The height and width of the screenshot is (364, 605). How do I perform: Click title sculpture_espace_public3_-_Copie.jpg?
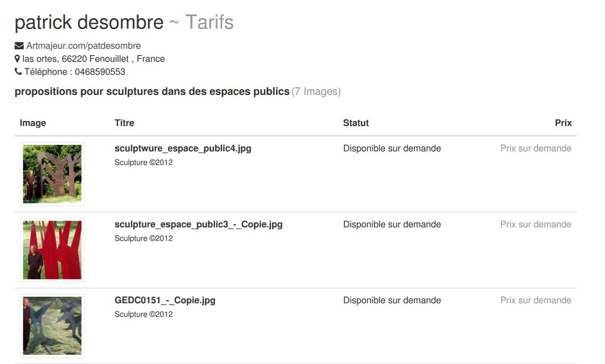click(198, 225)
